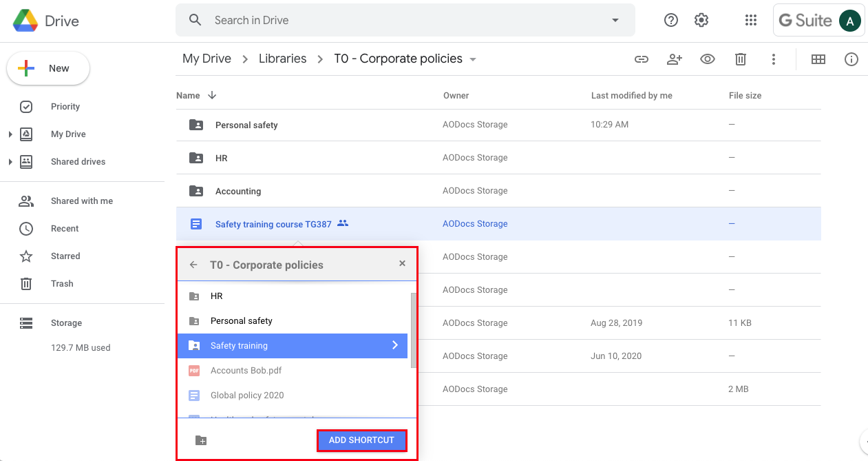This screenshot has height=461, width=868.
Task: Select the HR folder in file list
Action: click(498, 158)
